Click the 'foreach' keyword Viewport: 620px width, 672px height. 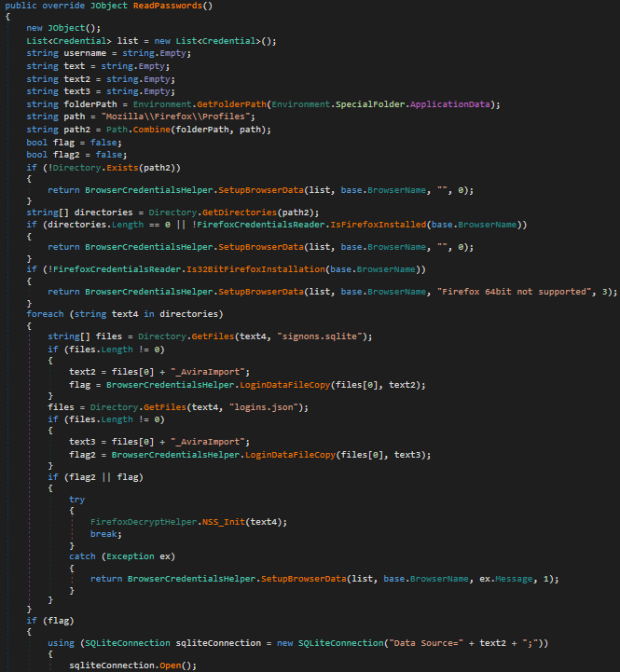45,314
